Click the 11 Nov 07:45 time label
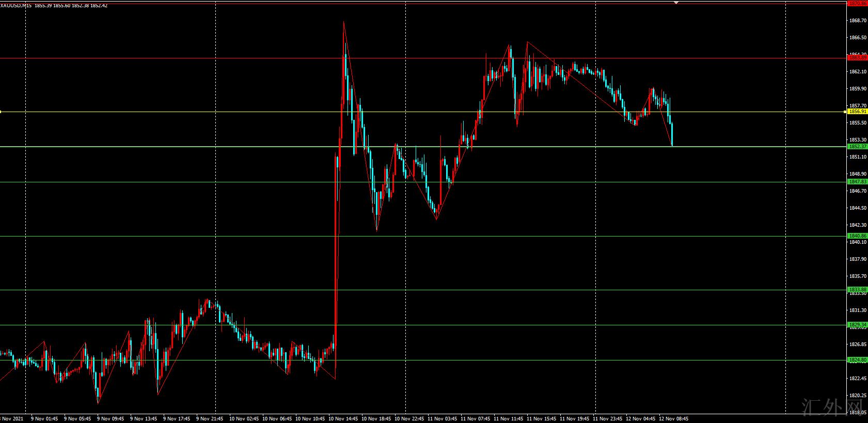 [x=476, y=419]
